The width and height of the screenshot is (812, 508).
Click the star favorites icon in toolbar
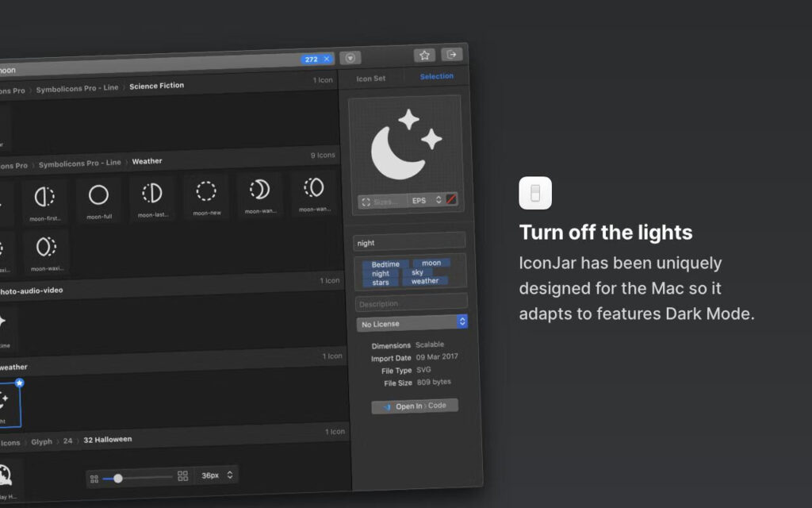tap(424, 55)
